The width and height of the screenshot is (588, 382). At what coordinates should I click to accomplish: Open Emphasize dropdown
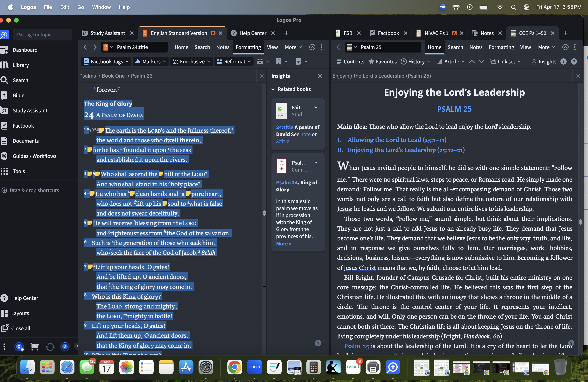tap(191, 61)
